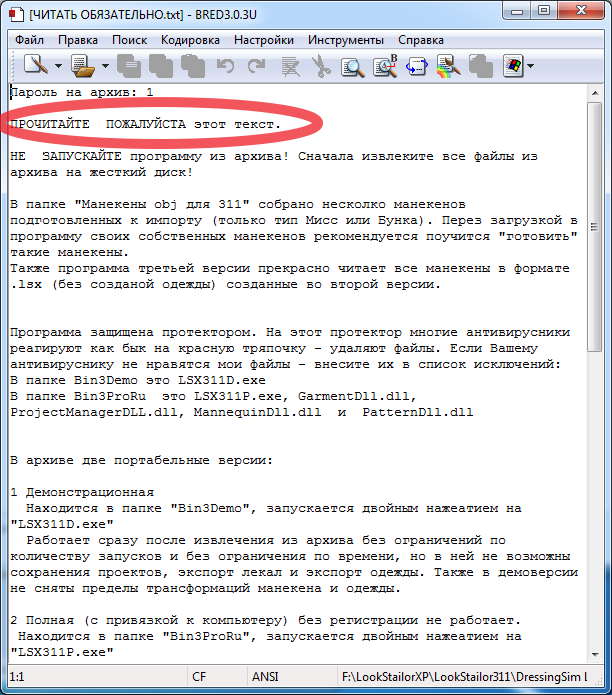Screen dimensions: 612x695
Task: Click the 1:1 cursor position in the status bar
Action: [x=17, y=677]
